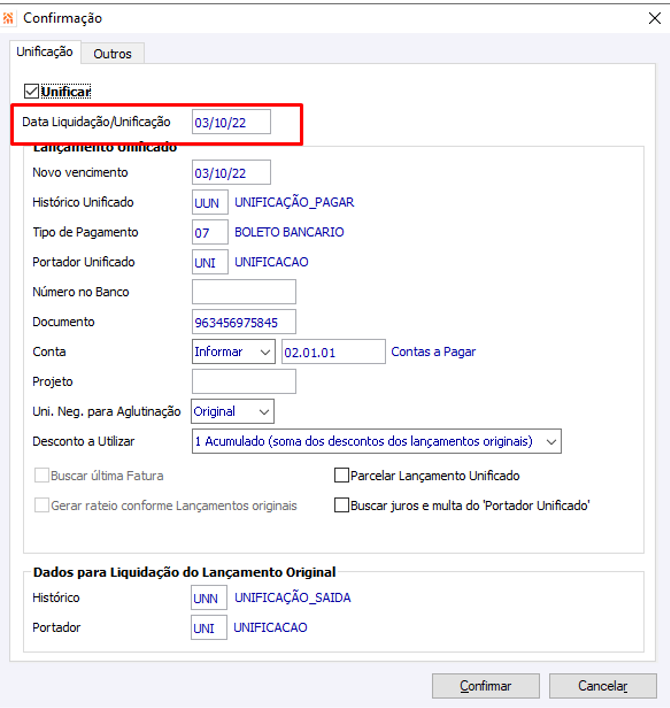Click the Desconto a Utilizar label
Viewport: 670px width, 708px height.
pyautogui.click(x=84, y=441)
